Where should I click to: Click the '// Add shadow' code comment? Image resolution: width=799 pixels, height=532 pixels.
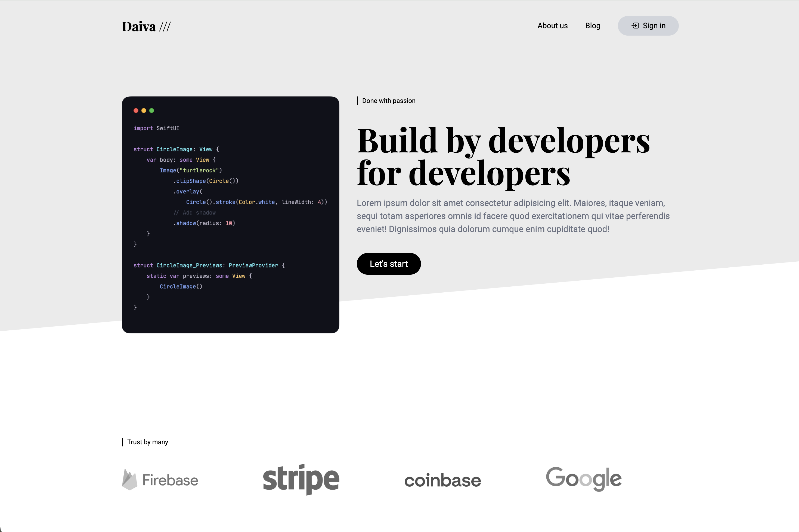pos(194,213)
